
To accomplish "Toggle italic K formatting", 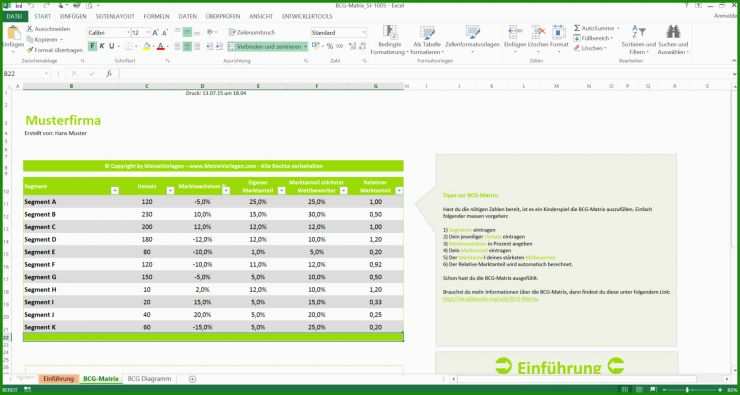I will point(102,46).
